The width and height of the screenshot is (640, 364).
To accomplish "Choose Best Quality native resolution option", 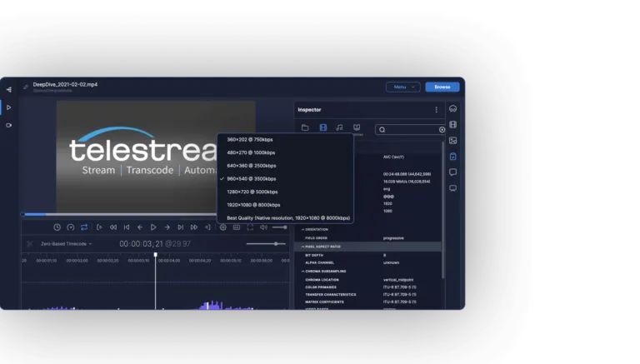I will [x=288, y=217].
